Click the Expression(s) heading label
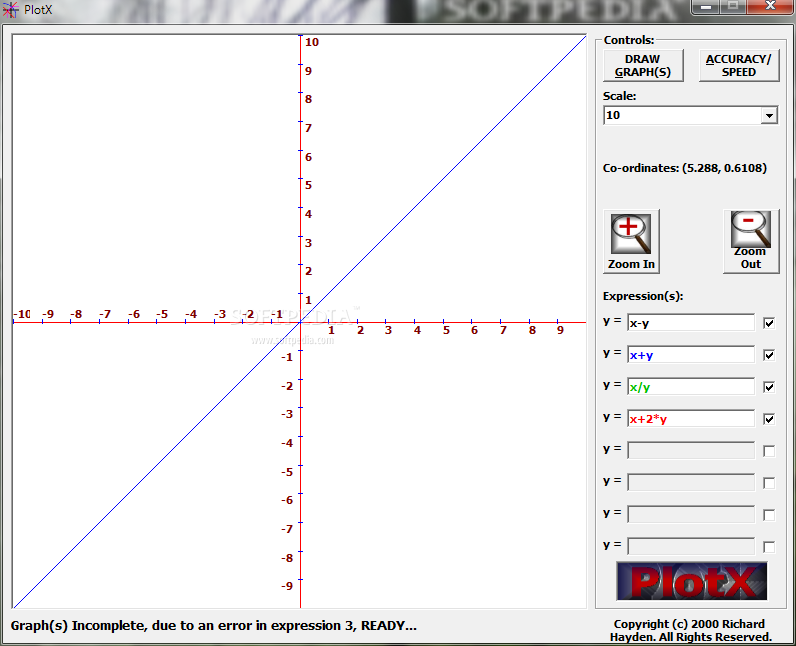 pyautogui.click(x=643, y=296)
